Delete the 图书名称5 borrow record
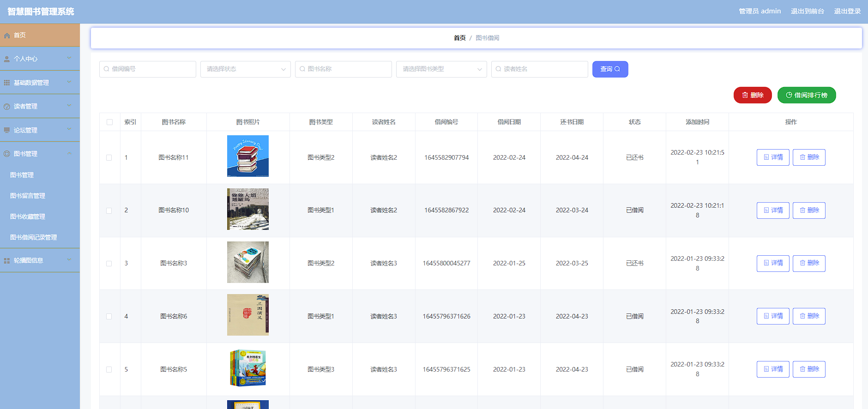Screen dimensions: 868x409 (x=809, y=369)
